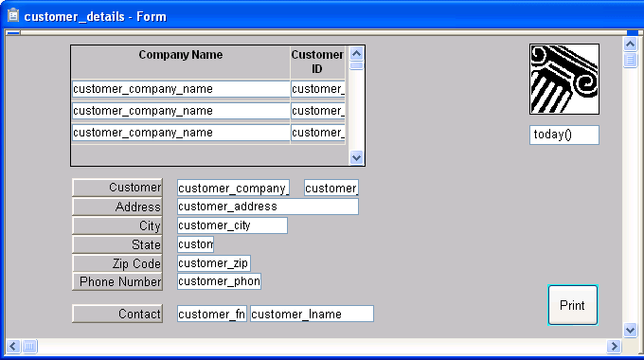Click the Customer label

[117, 188]
